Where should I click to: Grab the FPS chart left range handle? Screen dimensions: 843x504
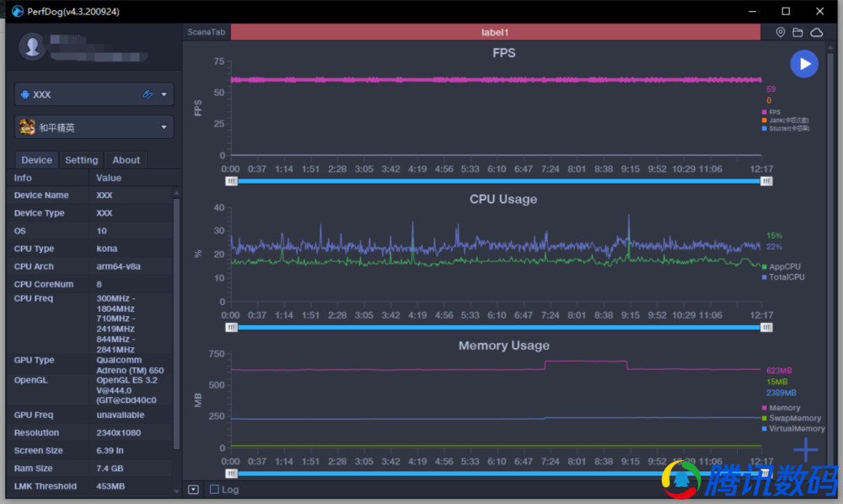coord(231,181)
